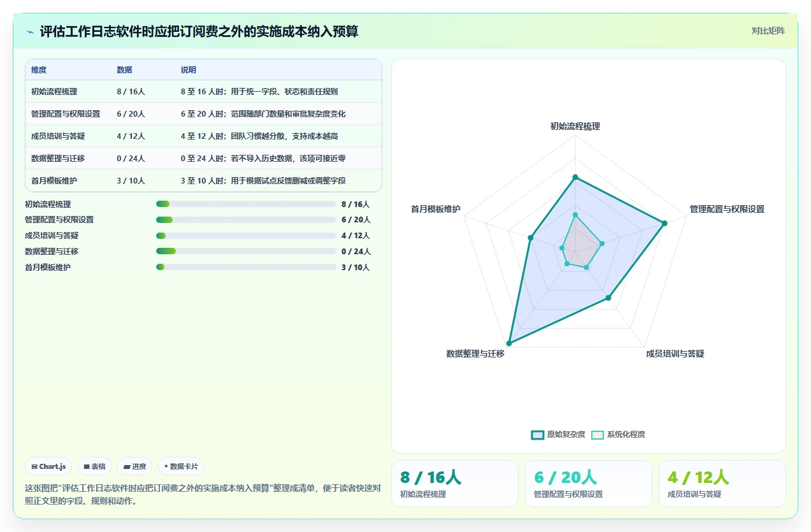
Task: Click the 0 / 24人 value beside the progress bar
Action: pos(355,252)
